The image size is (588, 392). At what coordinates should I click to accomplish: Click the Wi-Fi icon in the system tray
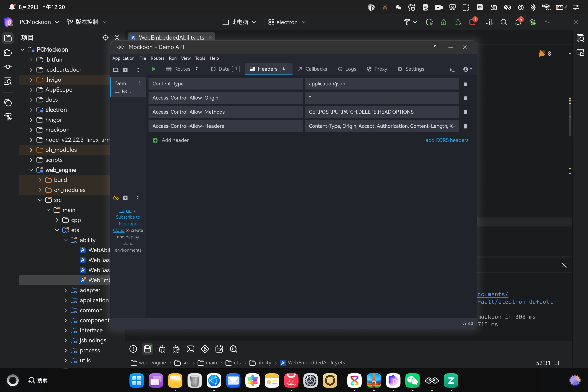coord(546,7)
